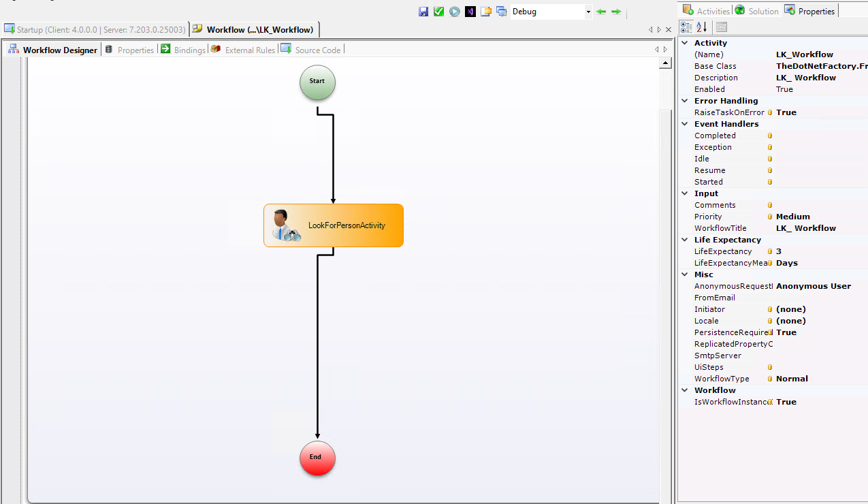868x504 pixels.
Task: Click the green forward arrow
Action: 616,12
